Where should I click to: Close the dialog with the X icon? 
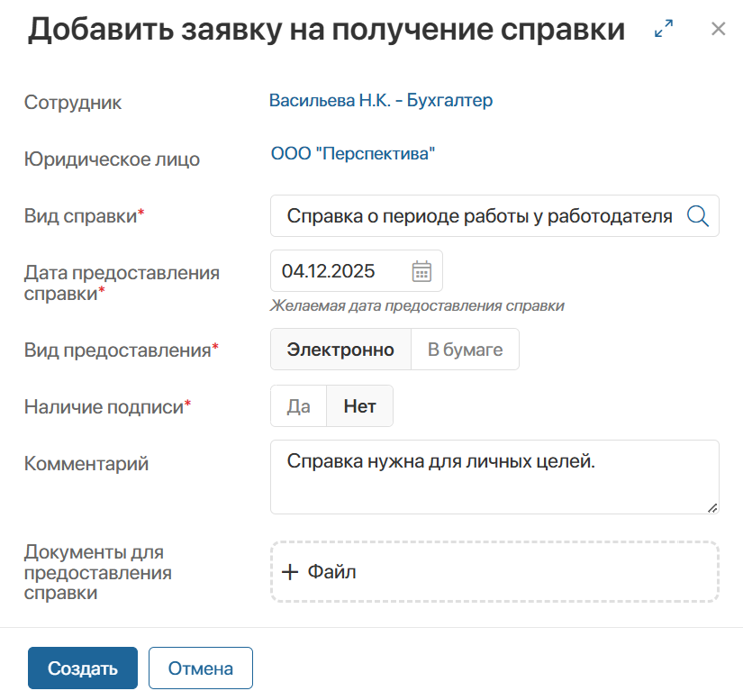718,28
